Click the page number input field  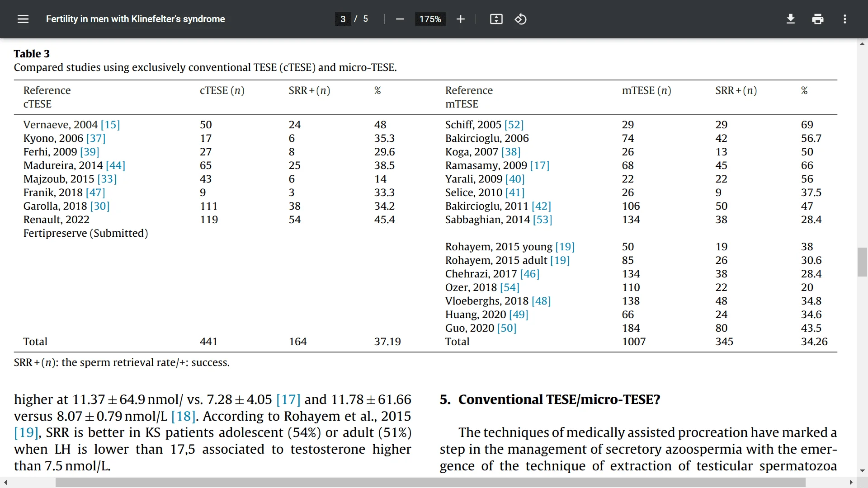pos(343,19)
